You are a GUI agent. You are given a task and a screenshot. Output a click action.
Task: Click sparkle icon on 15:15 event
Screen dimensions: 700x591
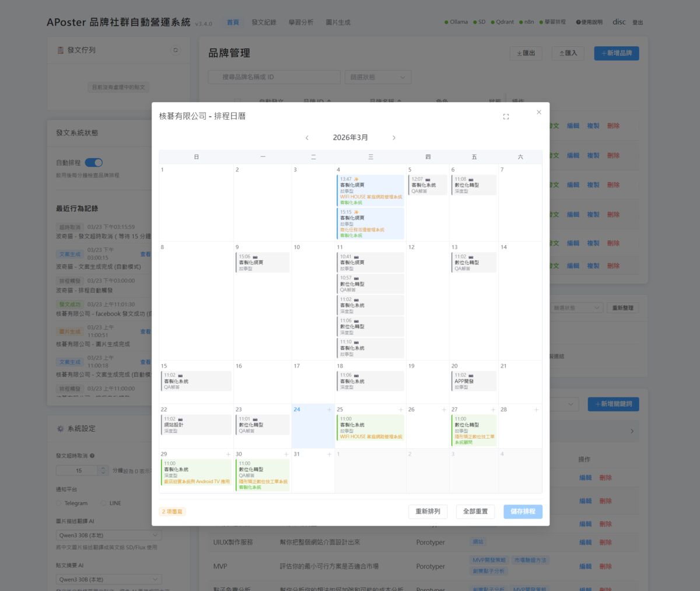(356, 212)
